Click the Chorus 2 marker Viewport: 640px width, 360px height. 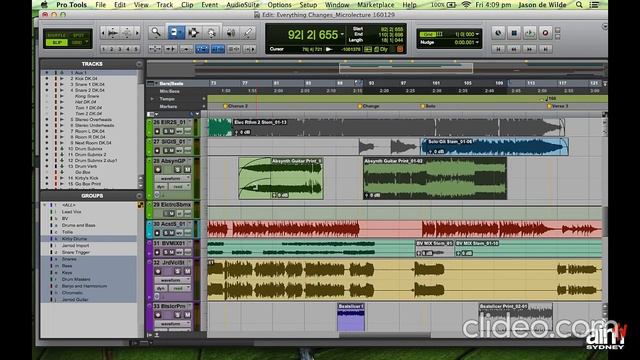tap(235, 106)
